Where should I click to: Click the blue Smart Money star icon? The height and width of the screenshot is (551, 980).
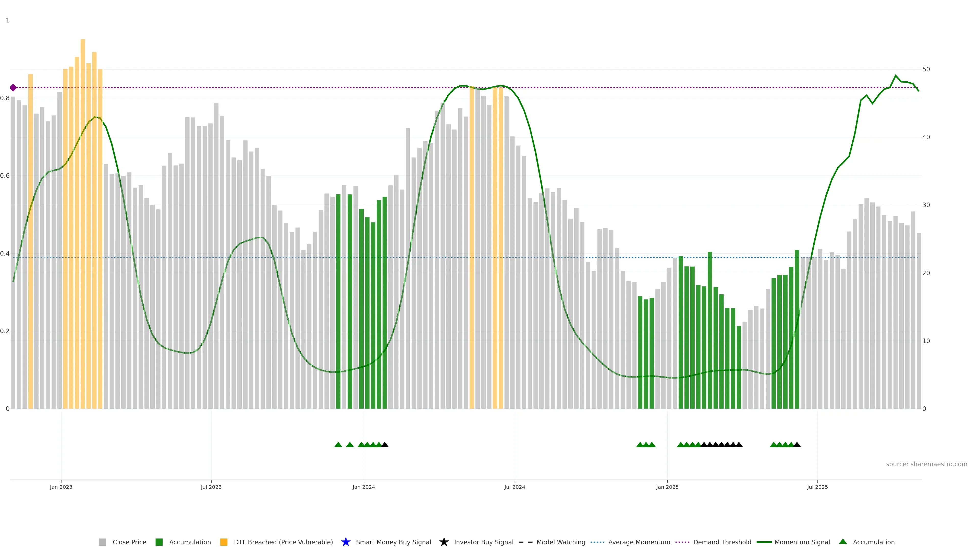pos(346,542)
